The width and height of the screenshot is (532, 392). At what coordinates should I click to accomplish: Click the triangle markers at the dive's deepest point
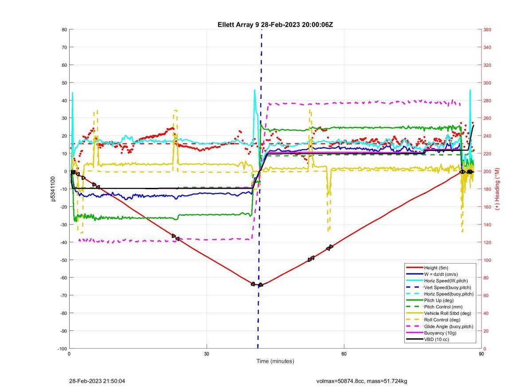(x=257, y=284)
